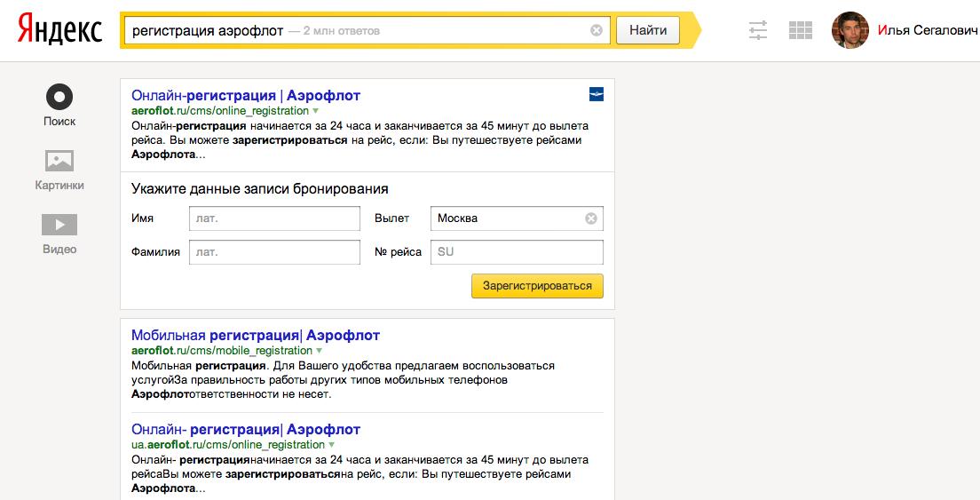Clear the search query text
The width and height of the screenshot is (980, 500).
[x=597, y=30]
